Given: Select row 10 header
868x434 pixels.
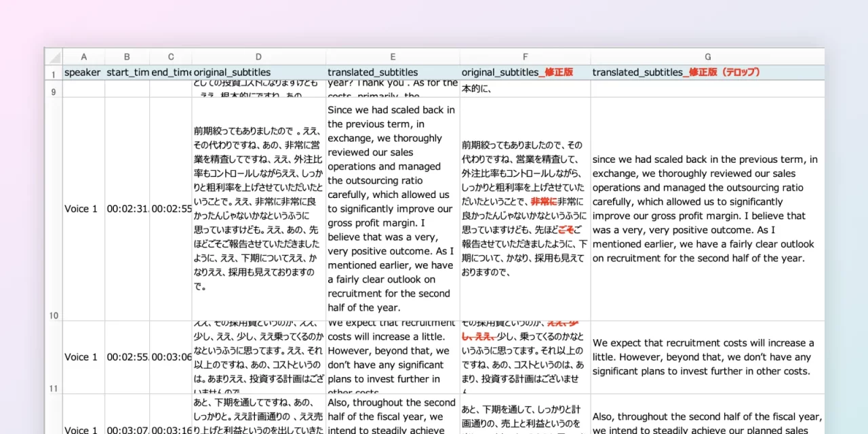Looking at the screenshot, I should pyautogui.click(x=54, y=209).
